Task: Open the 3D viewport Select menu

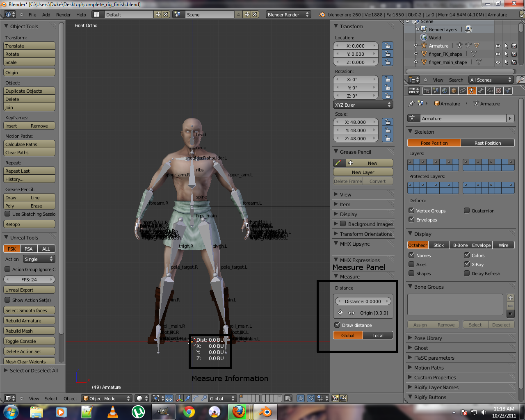Action: 51,399
